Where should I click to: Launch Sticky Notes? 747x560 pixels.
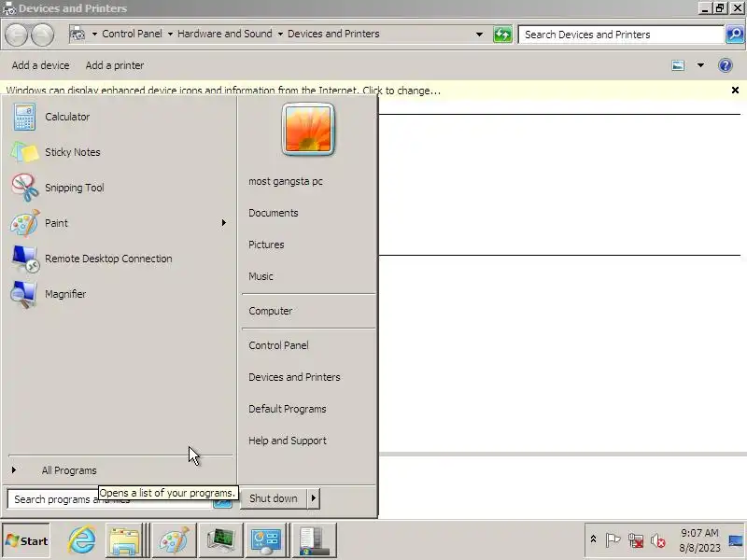tap(120, 152)
